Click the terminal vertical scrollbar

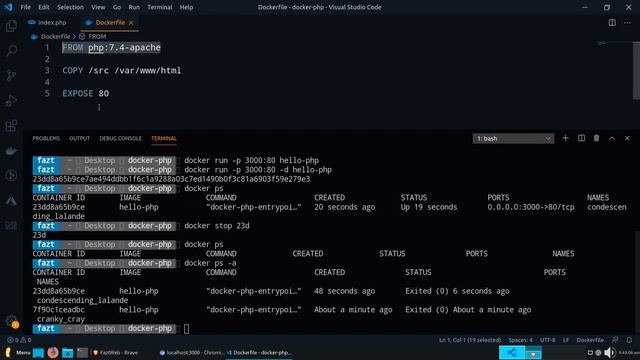coord(637,281)
